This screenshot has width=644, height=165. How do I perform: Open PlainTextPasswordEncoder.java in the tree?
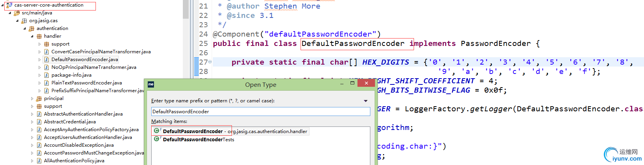87,83
